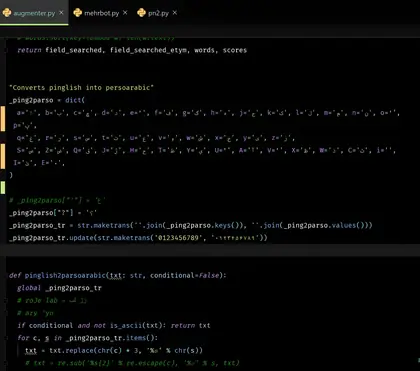Viewport: 420px width, 371px height.
Task: Click the string '0123456789'
Action: point(178,238)
